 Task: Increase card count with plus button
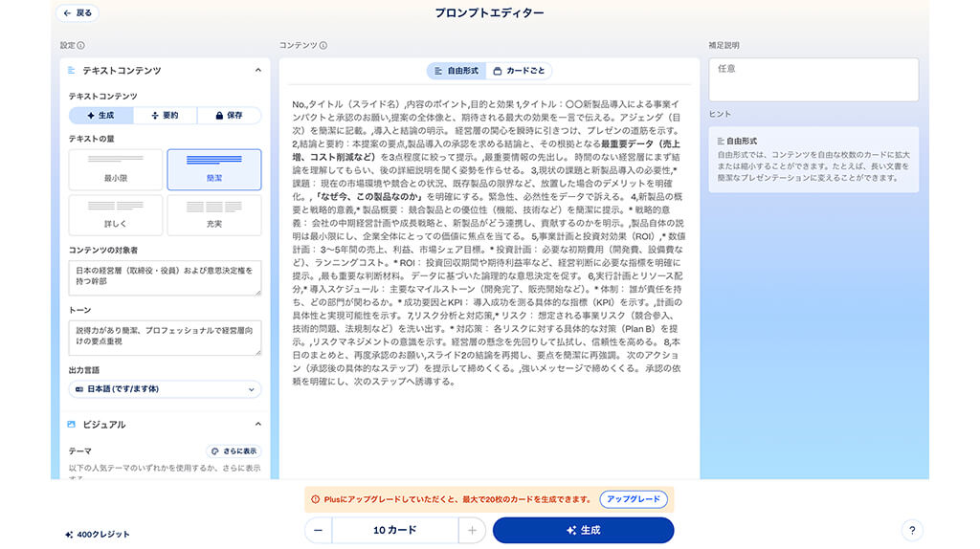(x=472, y=530)
